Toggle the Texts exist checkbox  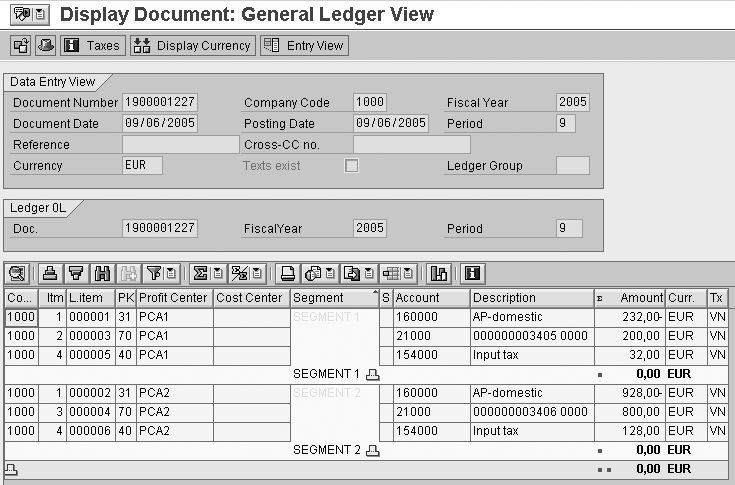pos(351,166)
